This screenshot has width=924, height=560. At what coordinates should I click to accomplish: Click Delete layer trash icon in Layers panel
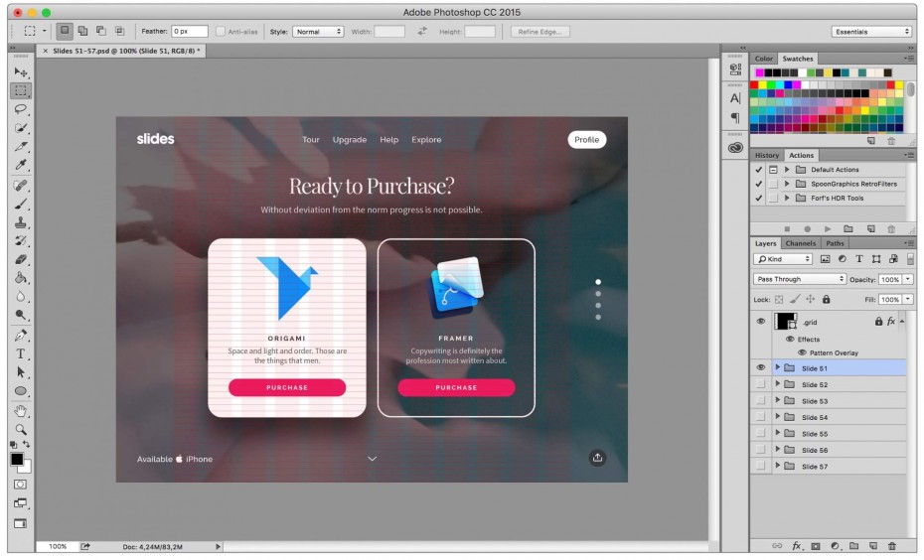coord(892,546)
